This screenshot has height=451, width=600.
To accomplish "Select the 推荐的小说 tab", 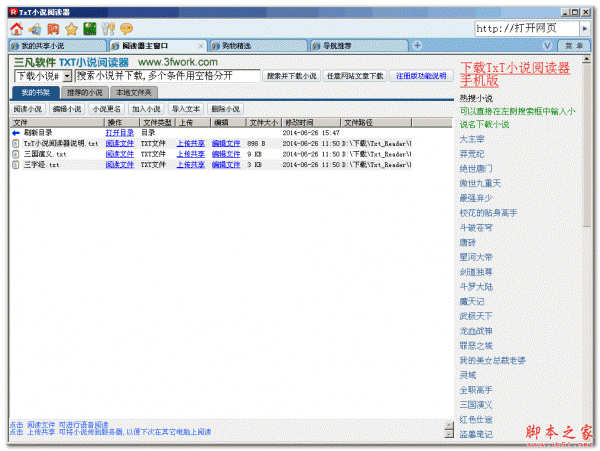I will tap(85, 93).
